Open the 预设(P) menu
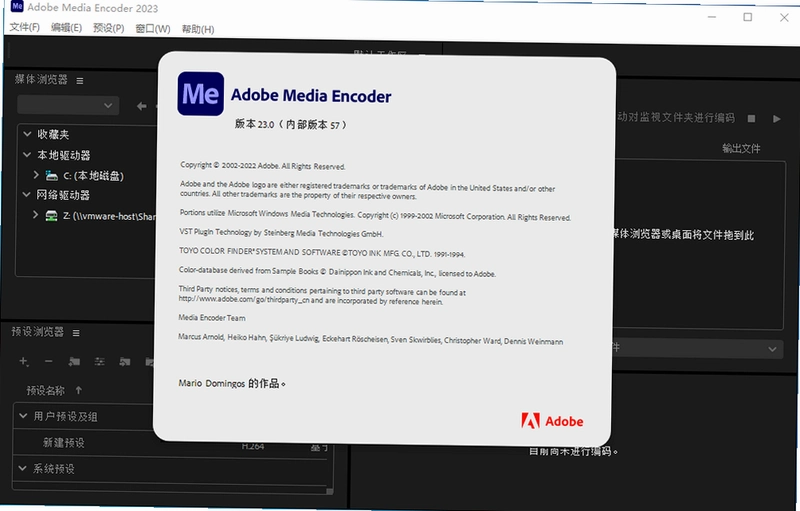 (x=109, y=28)
